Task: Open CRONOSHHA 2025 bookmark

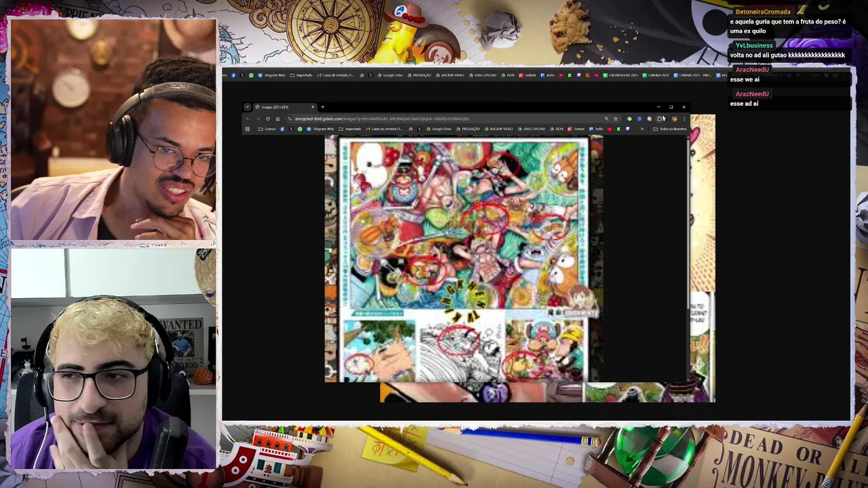Action: tap(620, 75)
